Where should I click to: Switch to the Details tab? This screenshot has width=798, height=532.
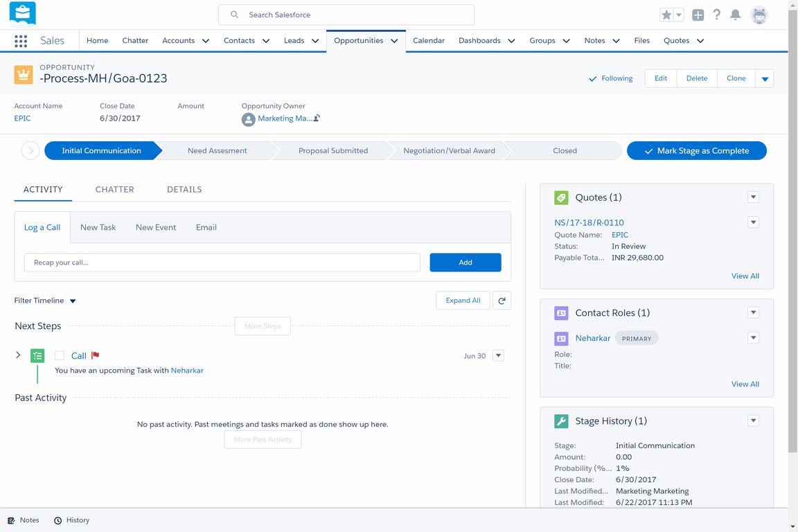click(x=184, y=189)
